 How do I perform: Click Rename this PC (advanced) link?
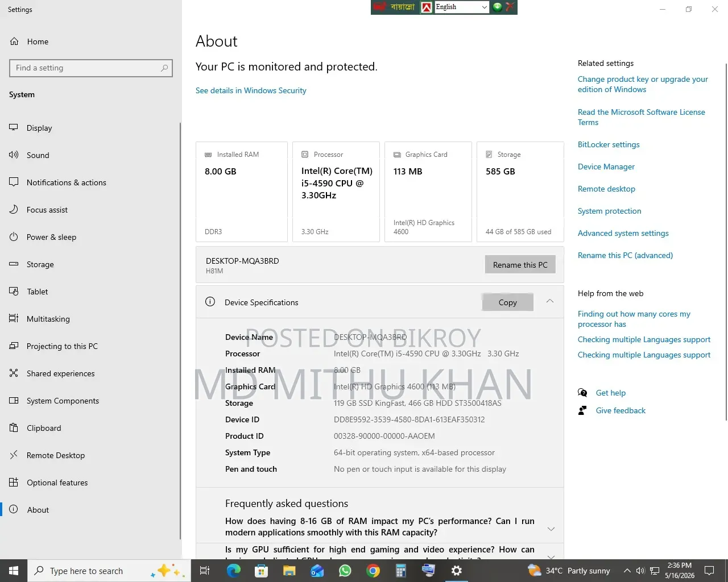click(625, 255)
